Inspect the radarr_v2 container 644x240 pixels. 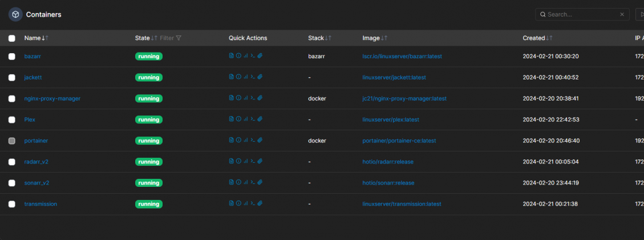[x=238, y=161]
